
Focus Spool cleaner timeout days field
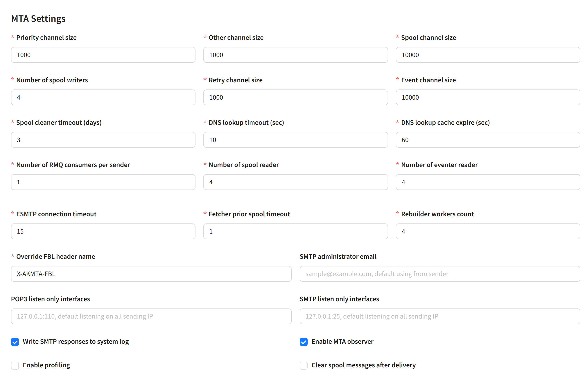[103, 140]
